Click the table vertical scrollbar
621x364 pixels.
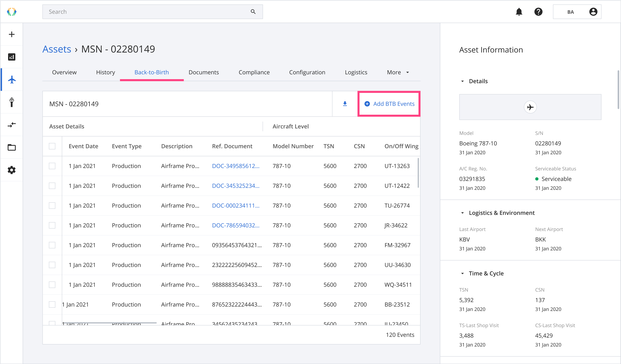(418, 173)
